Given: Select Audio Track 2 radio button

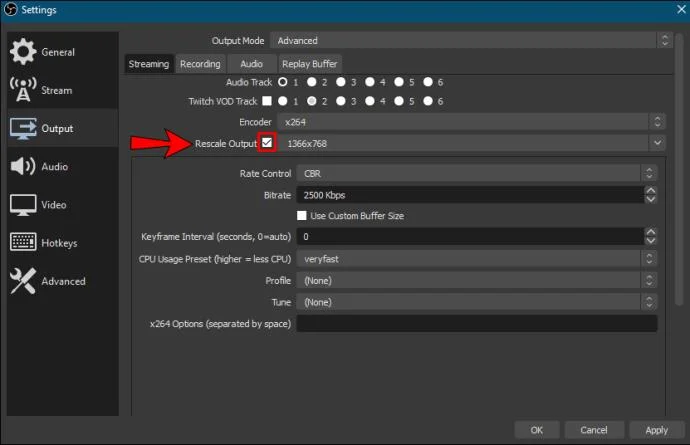Looking at the screenshot, I should (312, 82).
